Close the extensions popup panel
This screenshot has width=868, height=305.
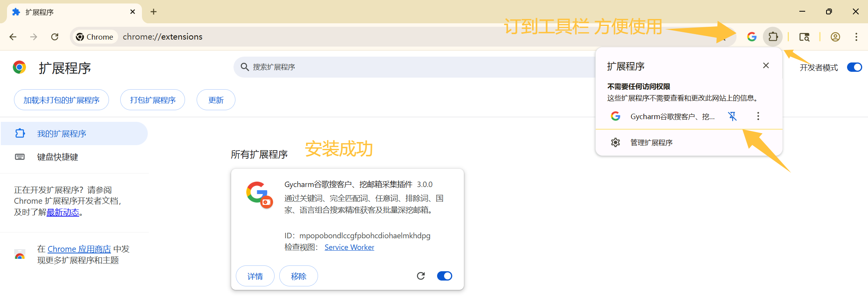[x=766, y=66]
